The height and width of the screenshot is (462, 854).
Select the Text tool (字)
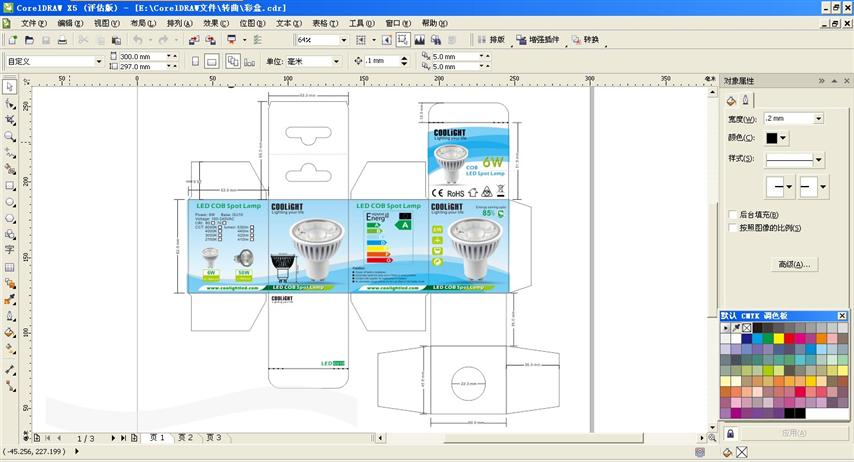pyautogui.click(x=10, y=250)
